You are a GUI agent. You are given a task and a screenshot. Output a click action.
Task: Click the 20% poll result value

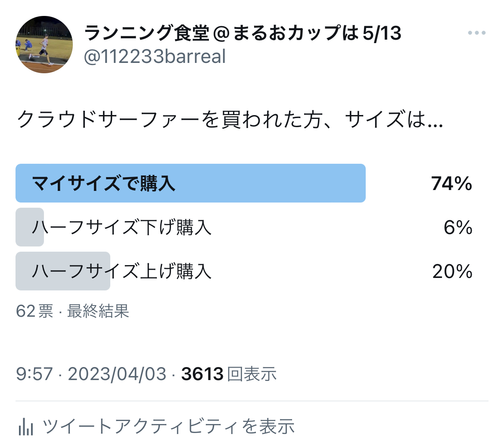(452, 272)
